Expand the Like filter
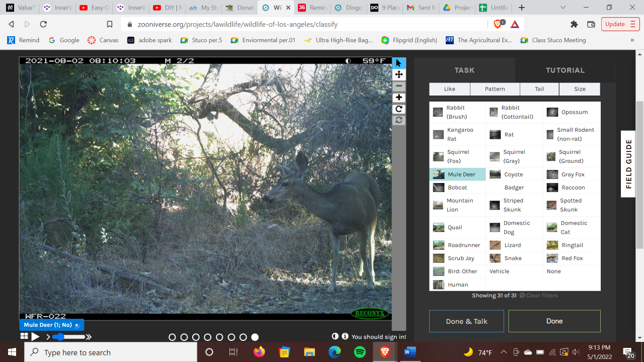644x362 pixels. (450, 89)
